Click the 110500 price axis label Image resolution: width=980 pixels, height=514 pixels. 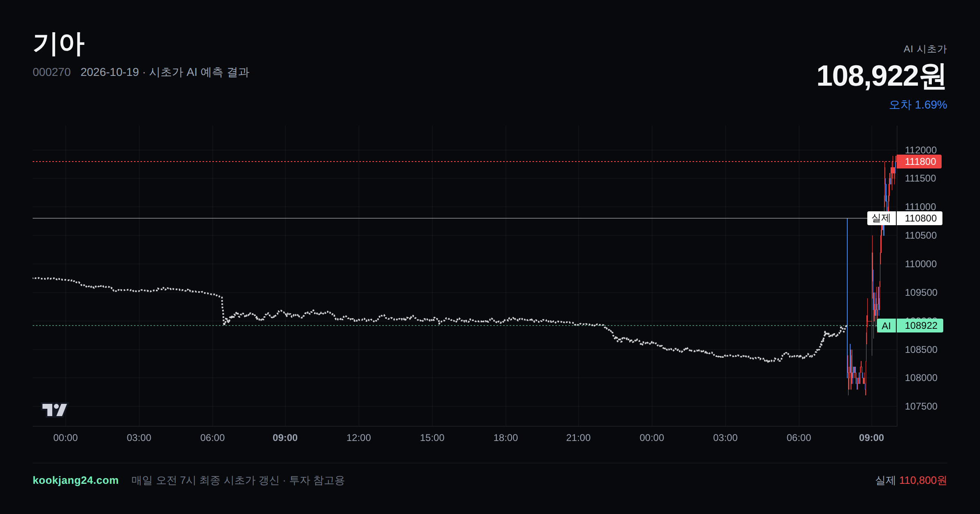(x=921, y=235)
